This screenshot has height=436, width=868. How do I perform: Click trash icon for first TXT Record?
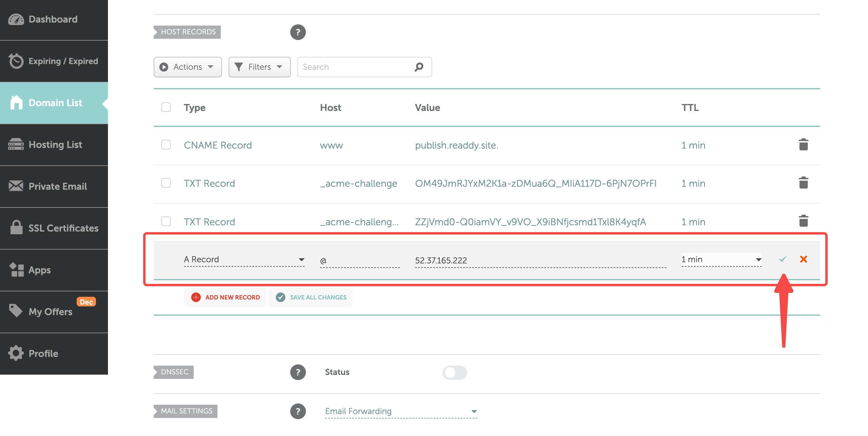click(803, 183)
